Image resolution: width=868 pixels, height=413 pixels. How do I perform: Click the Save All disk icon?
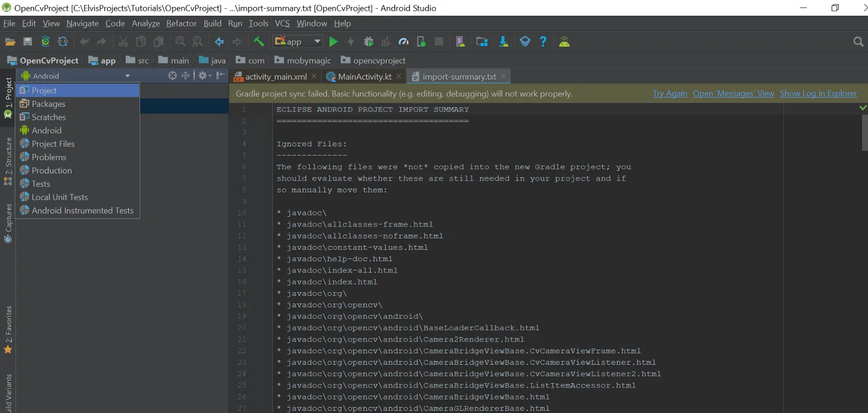pos(28,42)
